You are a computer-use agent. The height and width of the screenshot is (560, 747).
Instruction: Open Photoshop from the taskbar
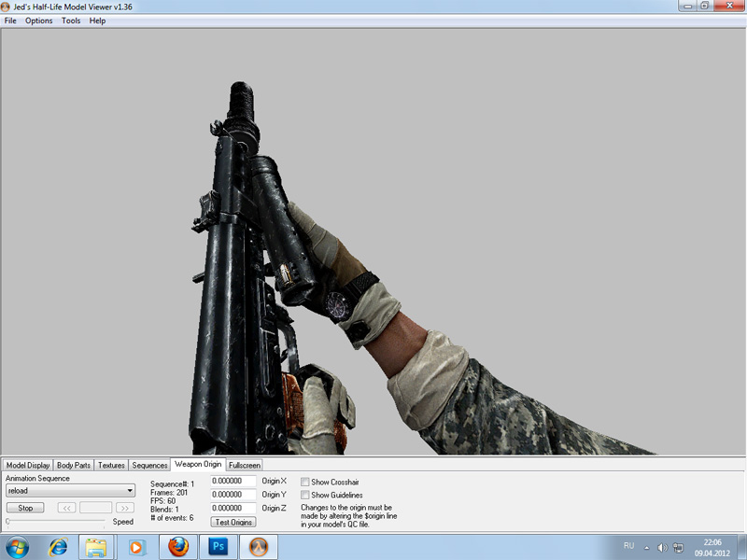click(x=218, y=547)
